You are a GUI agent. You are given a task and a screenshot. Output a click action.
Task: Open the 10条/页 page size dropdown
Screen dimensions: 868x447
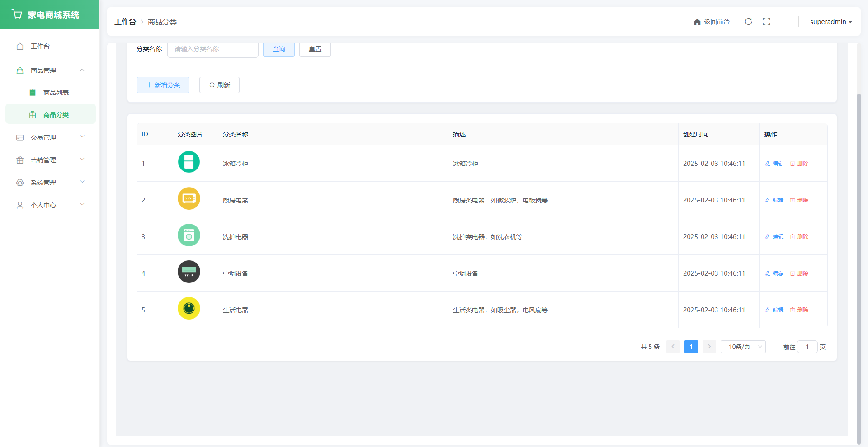[743, 347]
